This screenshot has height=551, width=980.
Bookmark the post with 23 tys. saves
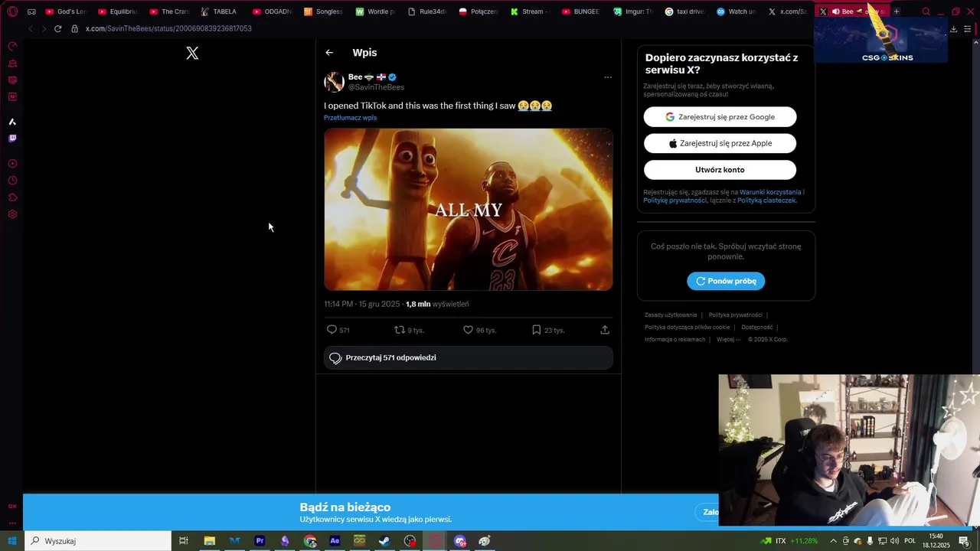coord(536,330)
